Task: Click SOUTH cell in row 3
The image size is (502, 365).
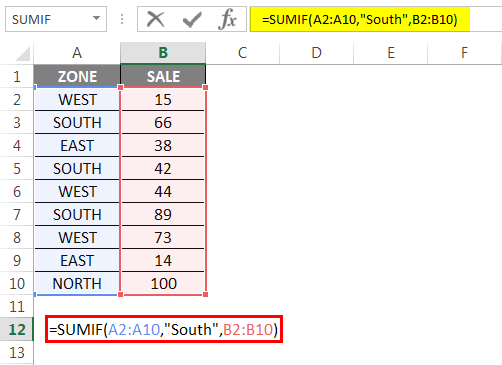Action: coord(77,122)
